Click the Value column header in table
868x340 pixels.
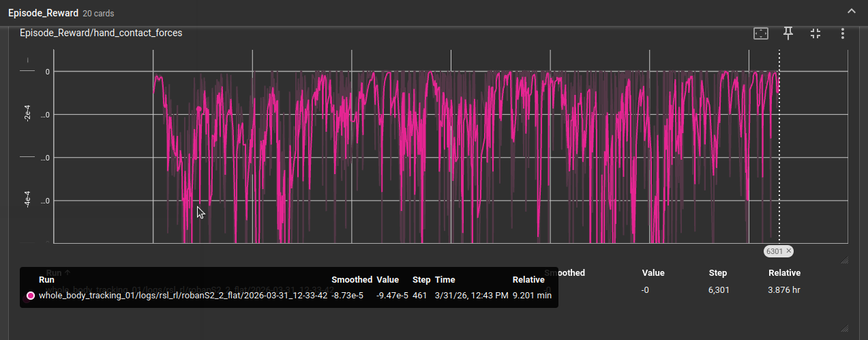[x=653, y=273]
